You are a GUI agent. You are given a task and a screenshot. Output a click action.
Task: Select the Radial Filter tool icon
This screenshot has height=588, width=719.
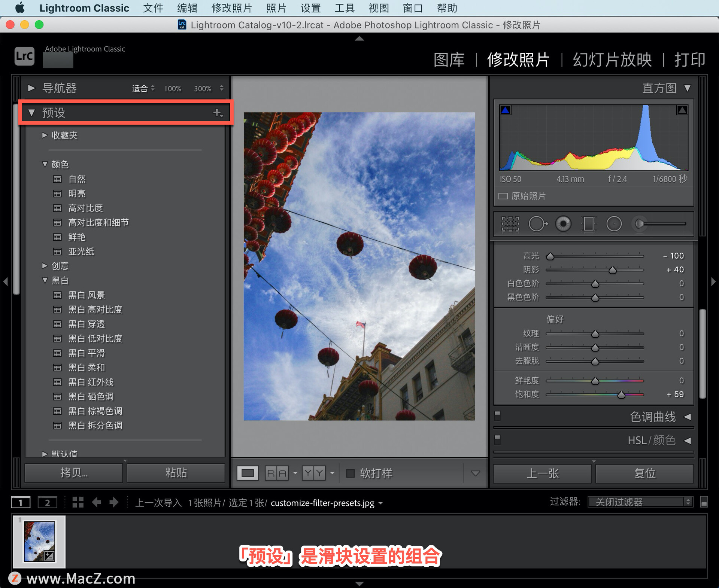tap(614, 224)
